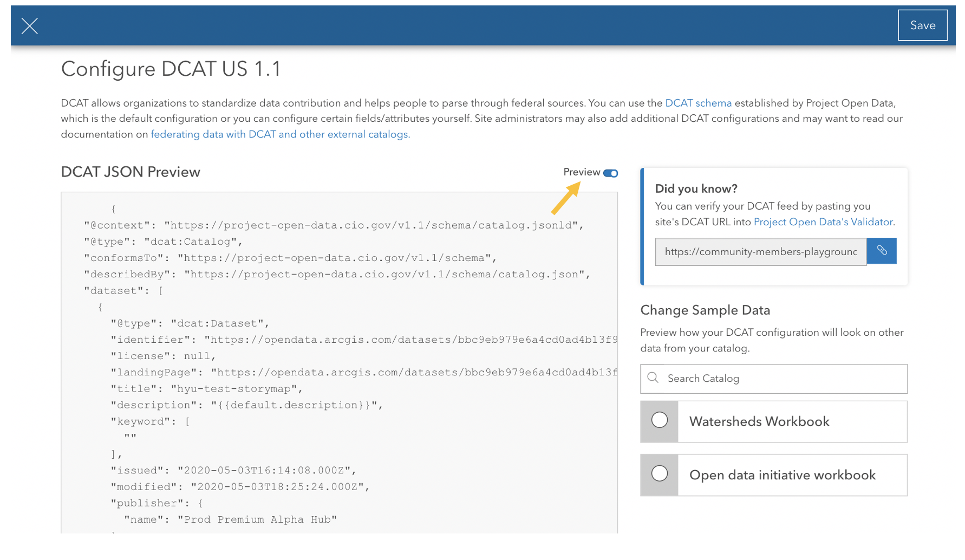Select the Watersheds Workbook radio button
This screenshot has width=965, height=560.
pyautogui.click(x=659, y=420)
